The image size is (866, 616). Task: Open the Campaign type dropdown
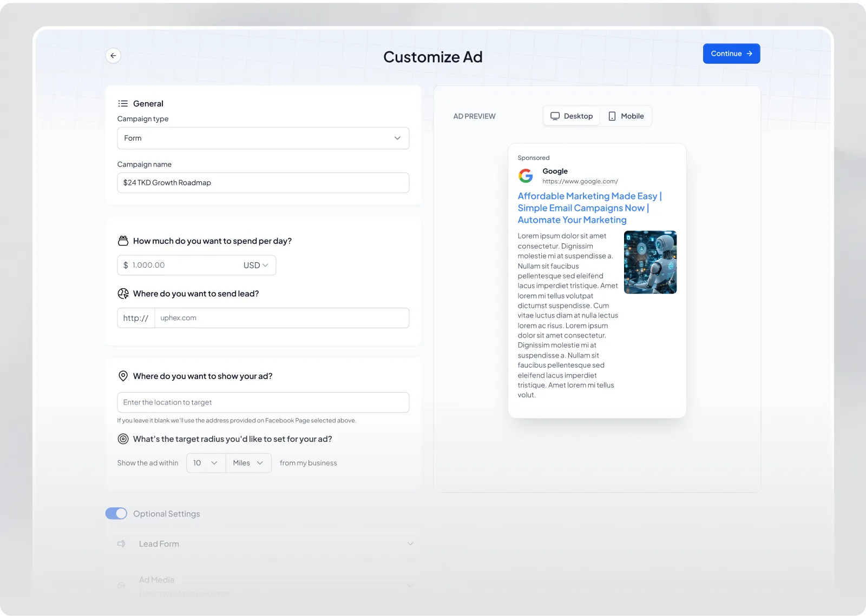coord(263,138)
